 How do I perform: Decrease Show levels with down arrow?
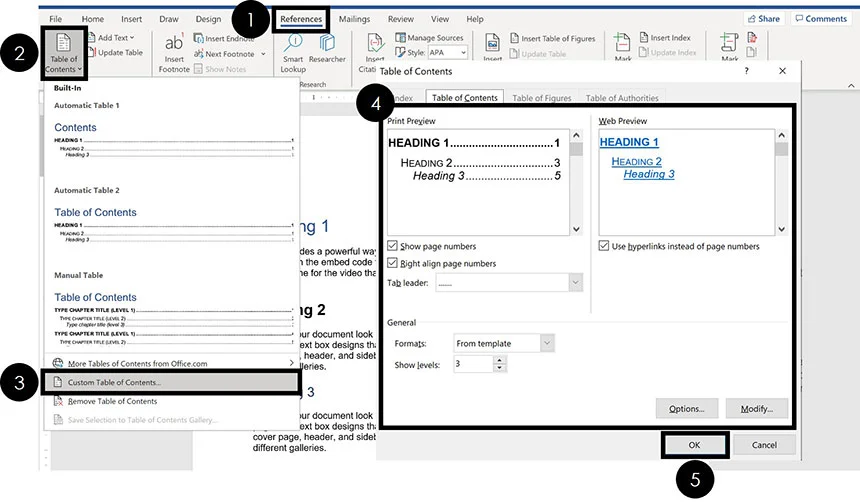499,368
